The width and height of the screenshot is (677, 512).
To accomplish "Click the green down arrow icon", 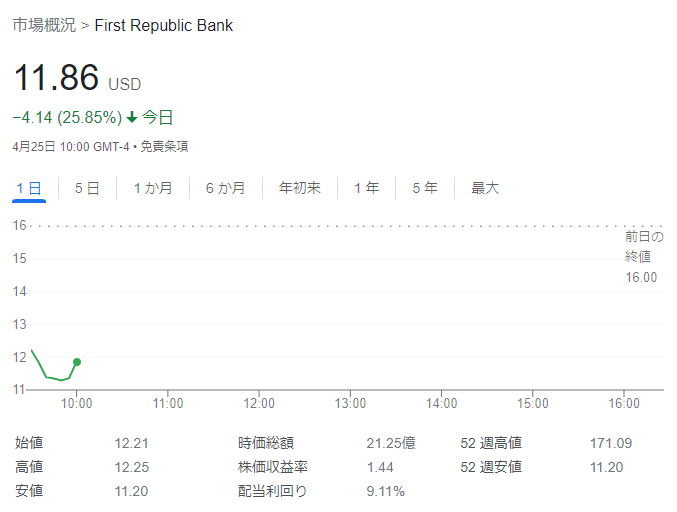I will coord(132,117).
